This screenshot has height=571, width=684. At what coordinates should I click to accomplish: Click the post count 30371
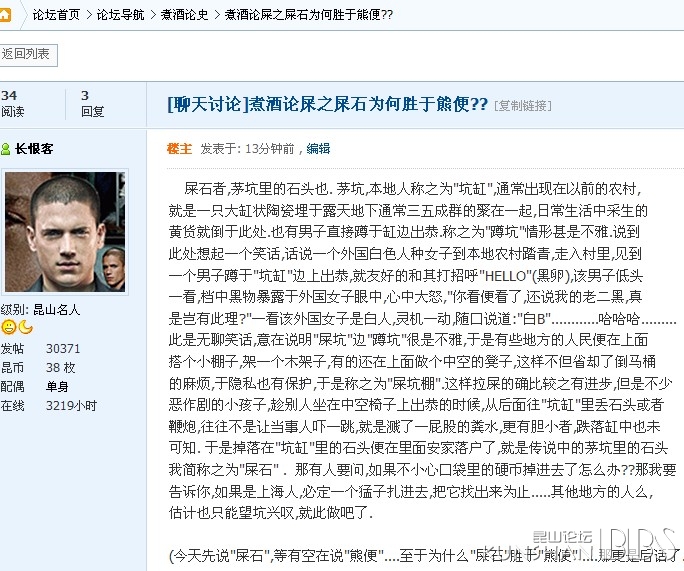point(63,349)
